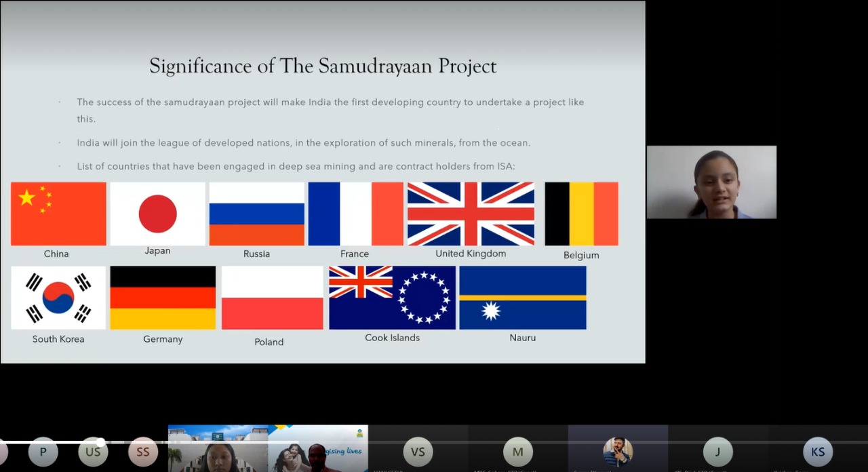Click the 'France' caption text
This screenshot has width=868, height=472.
355,254
